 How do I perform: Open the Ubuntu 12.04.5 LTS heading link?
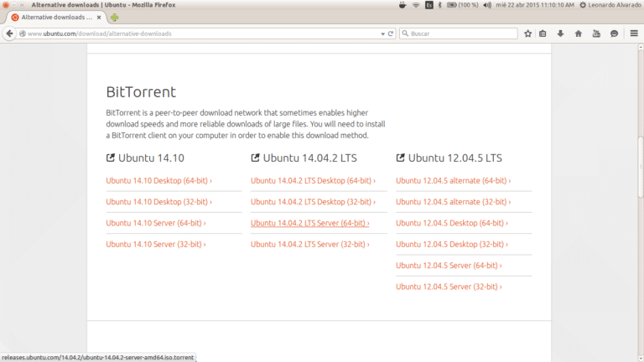454,158
